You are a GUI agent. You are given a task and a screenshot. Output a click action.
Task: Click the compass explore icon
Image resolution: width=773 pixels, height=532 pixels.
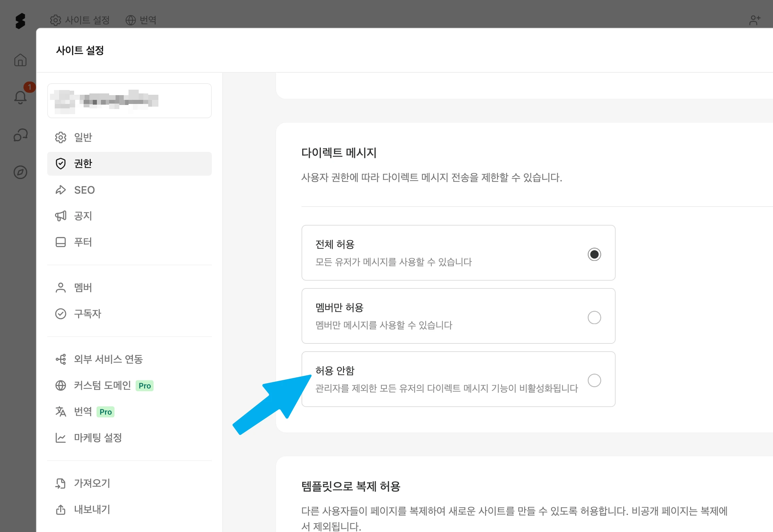click(20, 172)
